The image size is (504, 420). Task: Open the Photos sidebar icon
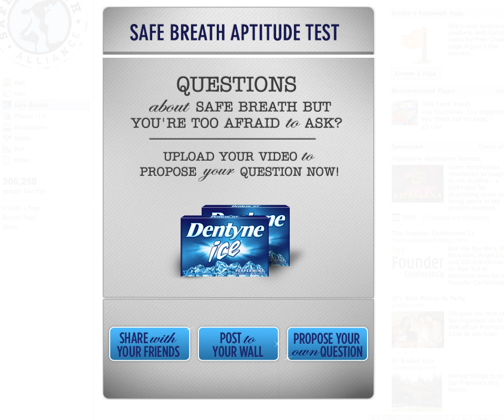pyautogui.click(x=7, y=116)
